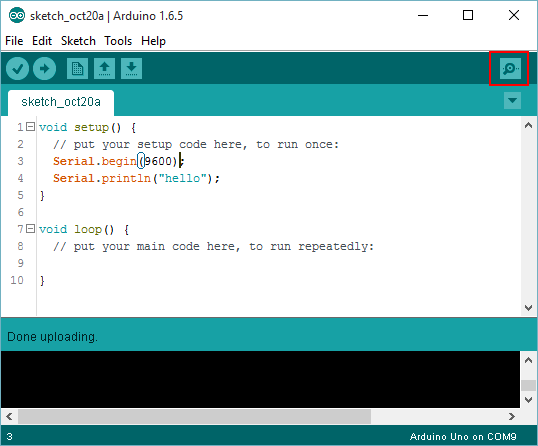The height and width of the screenshot is (446, 538).
Task: Open the tab options dropdown arrow
Action: [x=512, y=101]
